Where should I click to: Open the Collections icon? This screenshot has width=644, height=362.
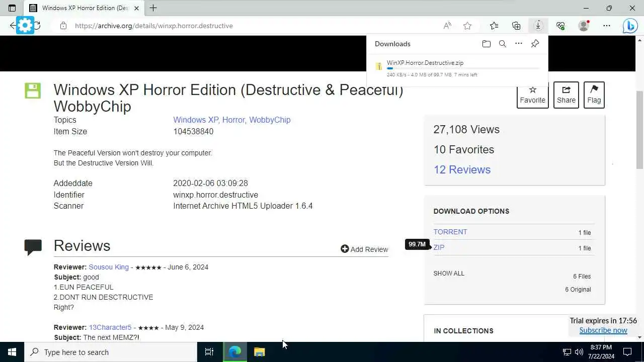(x=516, y=26)
